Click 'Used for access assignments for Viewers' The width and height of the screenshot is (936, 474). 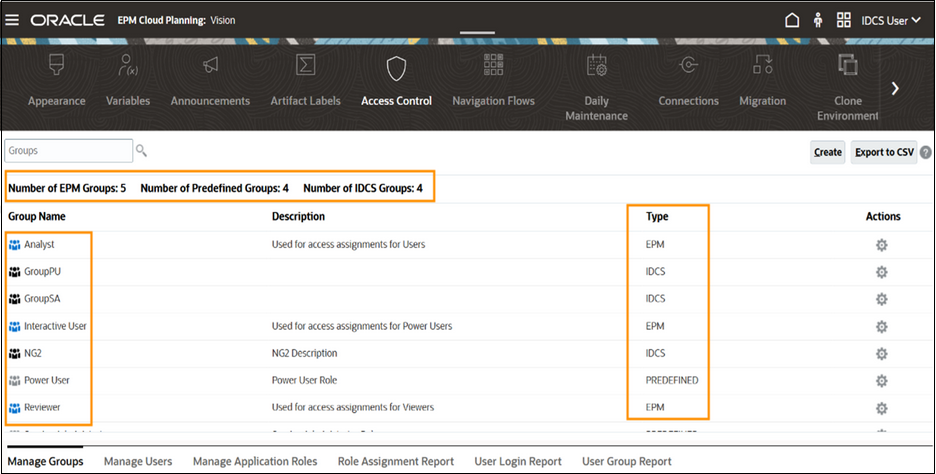pyautogui.click(x=353, y=407)
